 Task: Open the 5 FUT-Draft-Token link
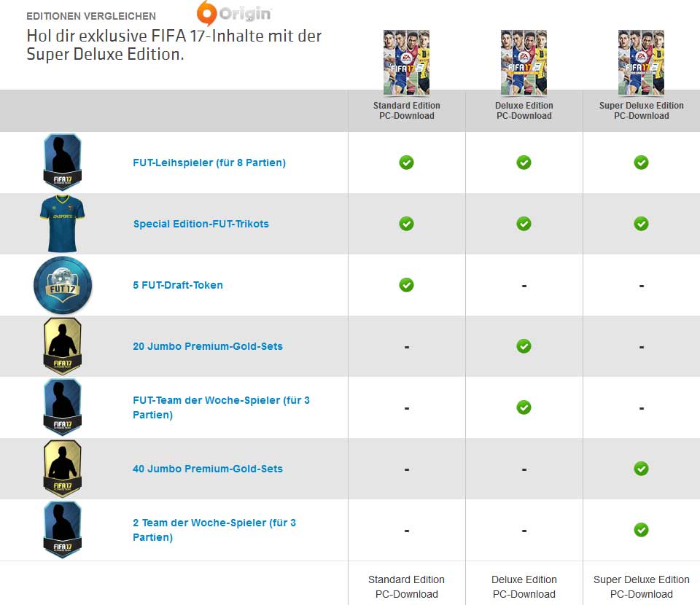[178, 285]
